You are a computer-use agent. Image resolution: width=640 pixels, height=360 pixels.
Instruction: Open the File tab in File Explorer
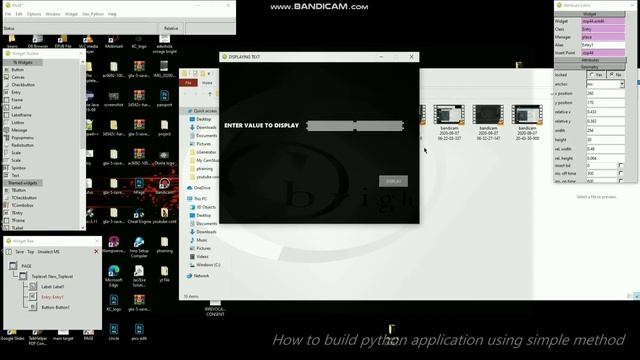click(189, 83)
